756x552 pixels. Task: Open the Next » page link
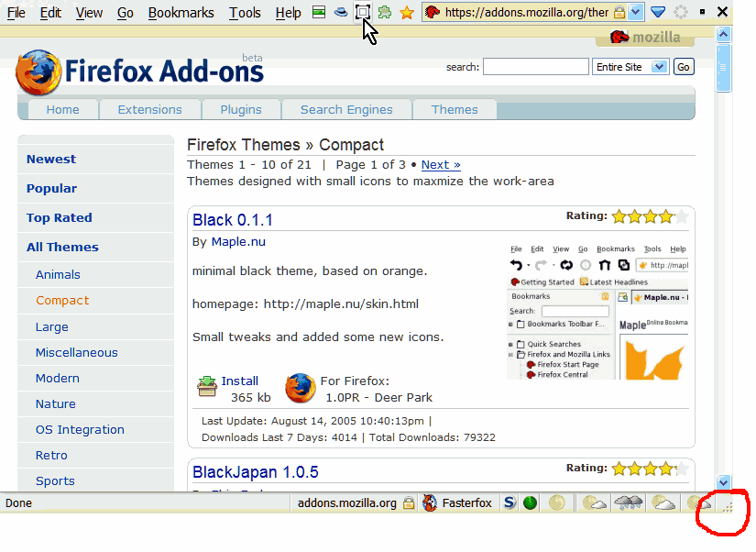coord(441,165)
